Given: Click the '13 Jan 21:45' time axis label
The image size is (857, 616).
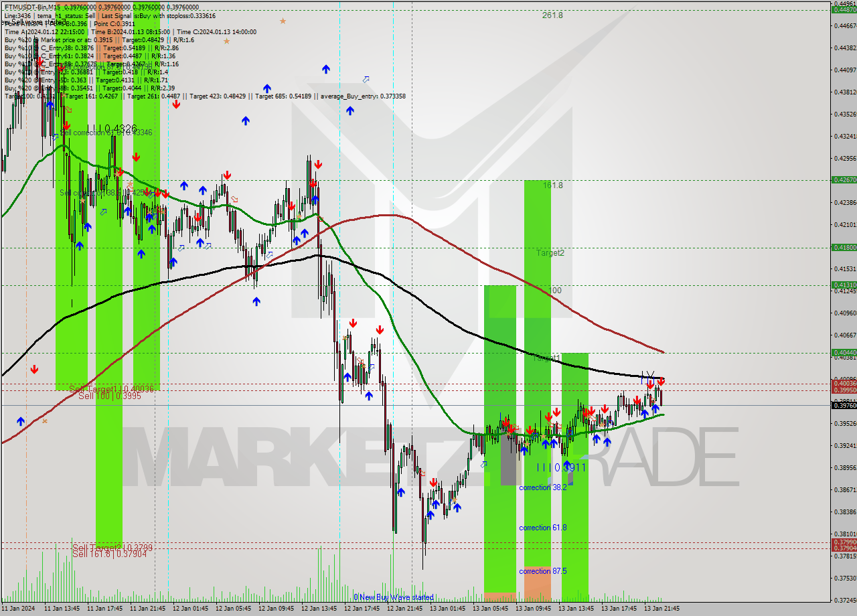Looking at the screenshot, I should click(663, 609).
